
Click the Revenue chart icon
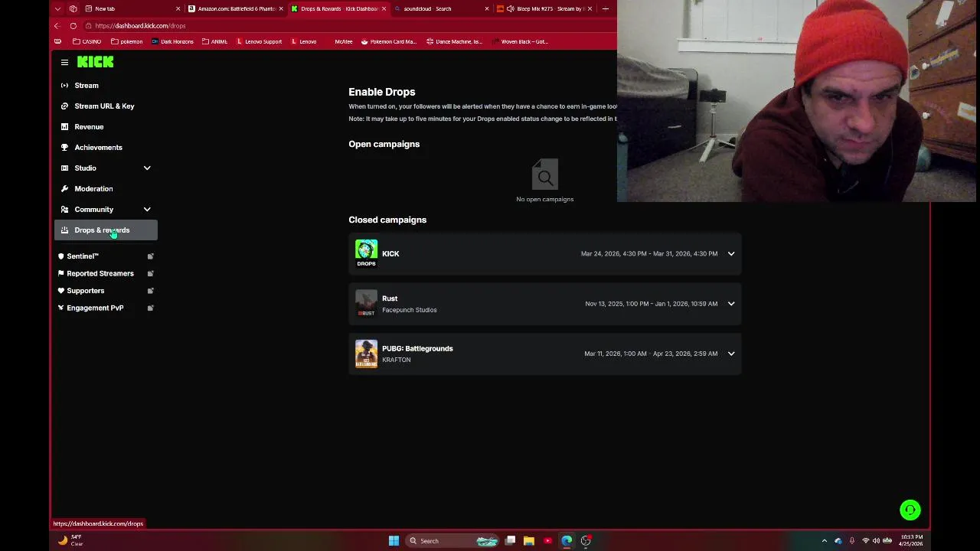[64, 127]
